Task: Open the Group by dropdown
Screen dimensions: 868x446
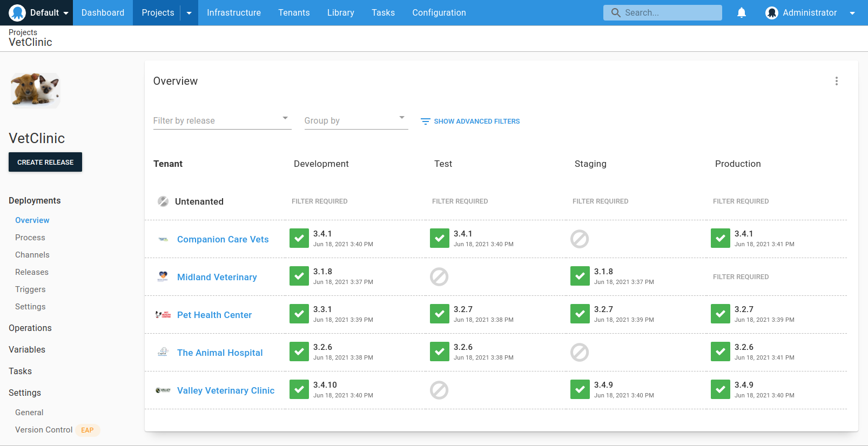Action: (x=356, y=120)
